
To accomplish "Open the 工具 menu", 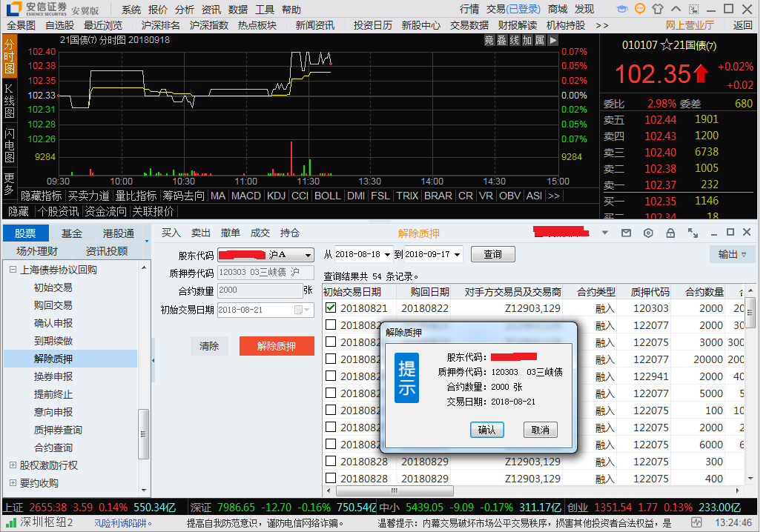I will pyautogui.click(x=265, y=10).
